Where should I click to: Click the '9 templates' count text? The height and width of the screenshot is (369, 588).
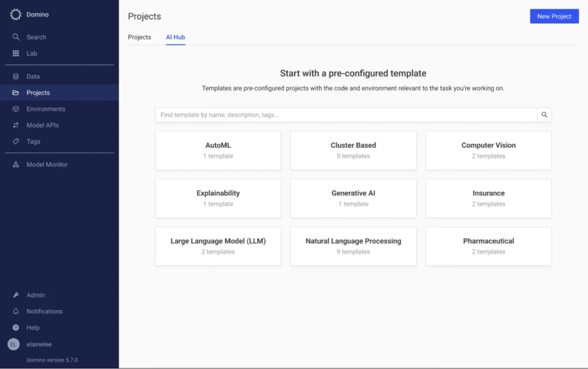point(353,252)
